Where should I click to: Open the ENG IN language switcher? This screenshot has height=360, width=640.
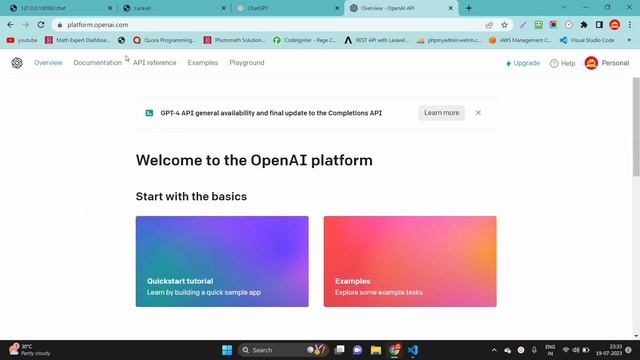(550, 350)
